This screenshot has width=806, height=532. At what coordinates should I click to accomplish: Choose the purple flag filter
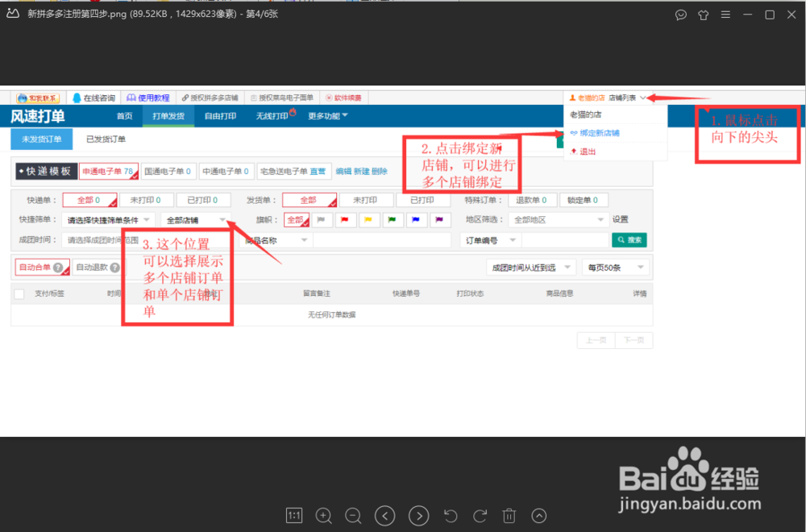[x=439, y=220]
